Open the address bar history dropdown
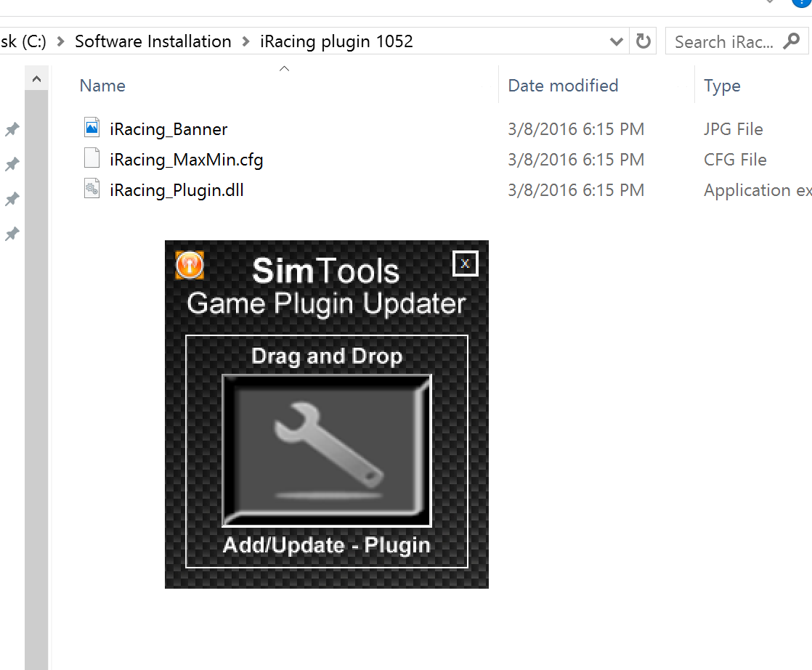Image resolution: width=812 pixels, height=670 pixels. (x=617, y=41)
